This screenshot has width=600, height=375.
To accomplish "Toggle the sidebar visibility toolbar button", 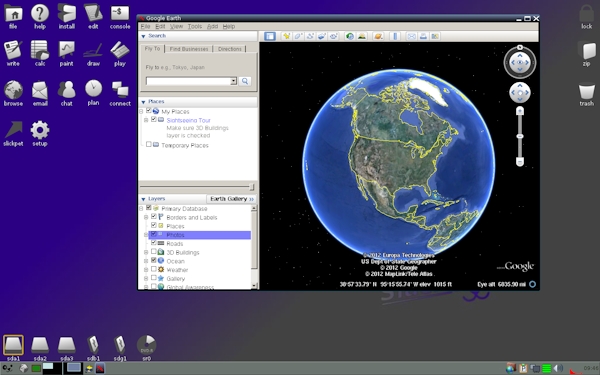I will coord(270,36).
